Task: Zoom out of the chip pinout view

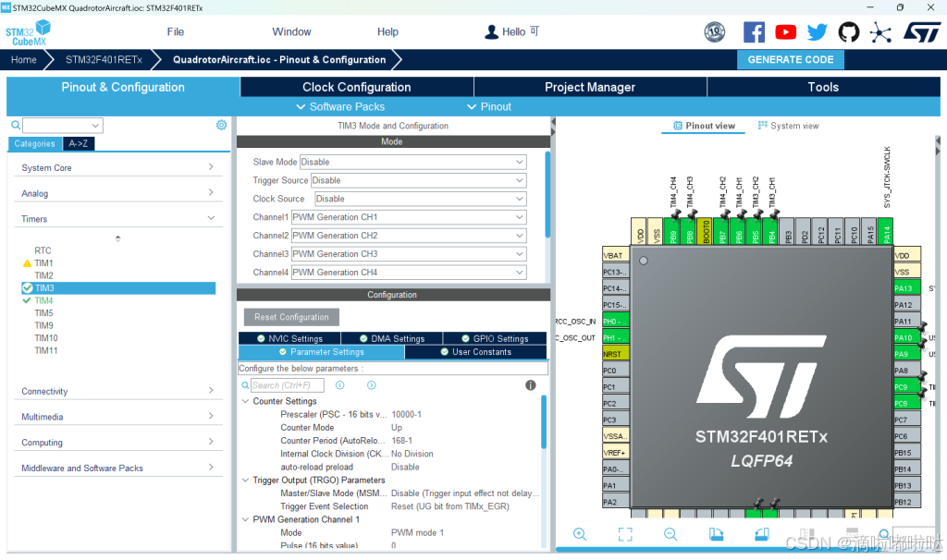Action: pos(670,534)
